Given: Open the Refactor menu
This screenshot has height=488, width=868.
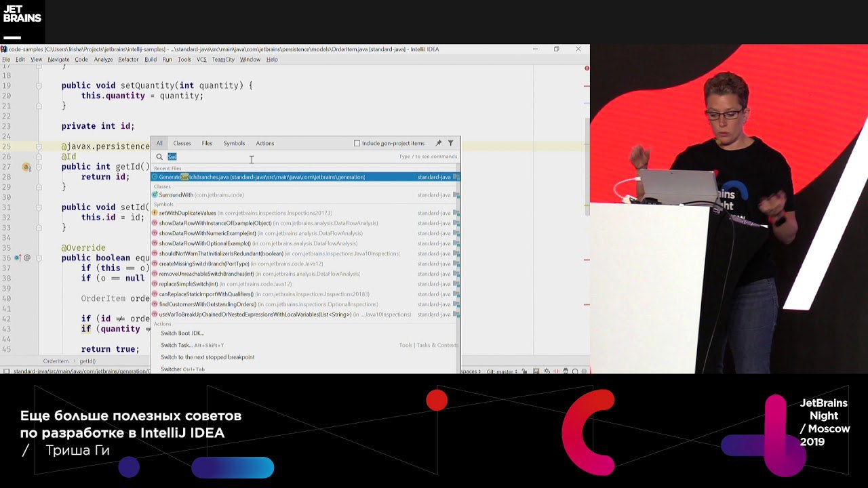Looking at the screenshot, I should click(128, 60).
